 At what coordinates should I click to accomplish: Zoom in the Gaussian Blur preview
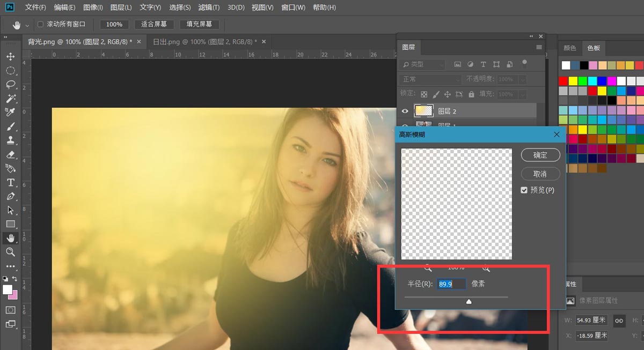pos(486,267)
